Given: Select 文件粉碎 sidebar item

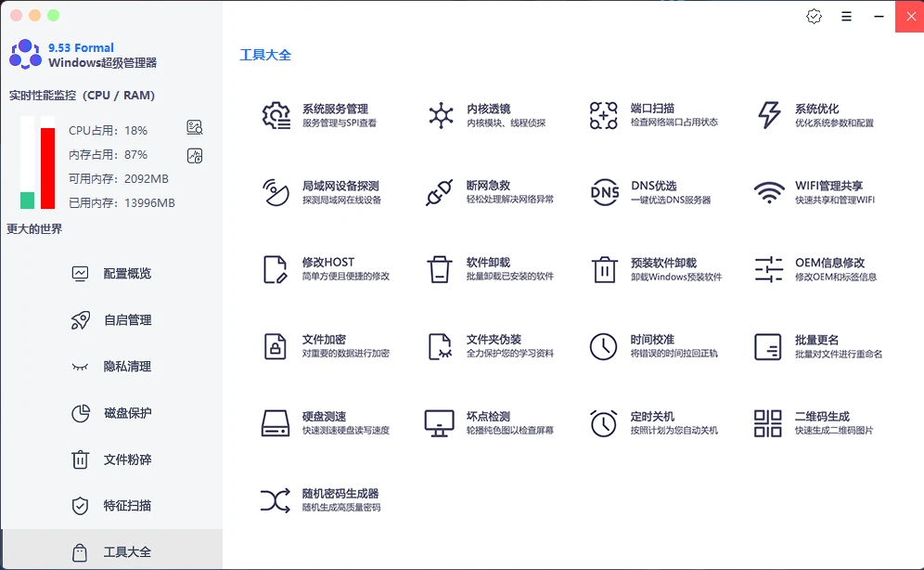Looking at the screenshot, I should click(x=111, y=460).
